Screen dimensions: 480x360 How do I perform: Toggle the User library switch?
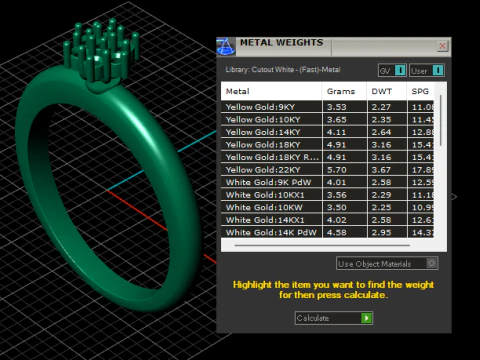coord(427,70)
